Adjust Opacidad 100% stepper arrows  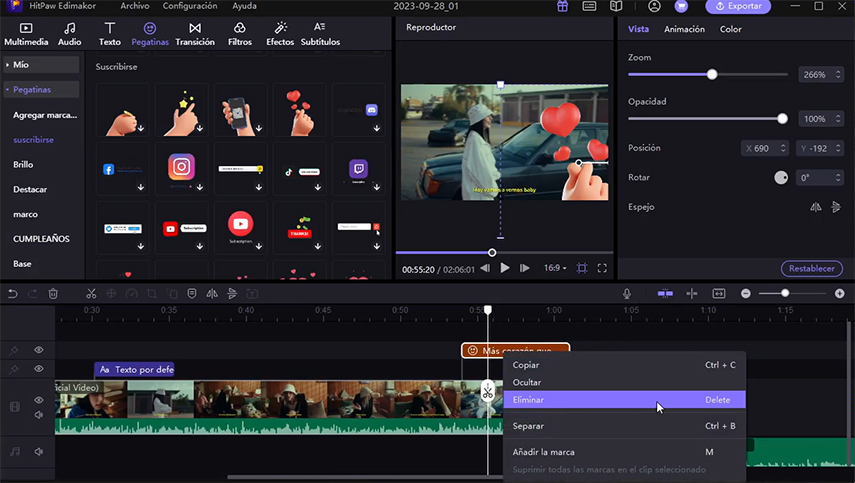[839, 119]
